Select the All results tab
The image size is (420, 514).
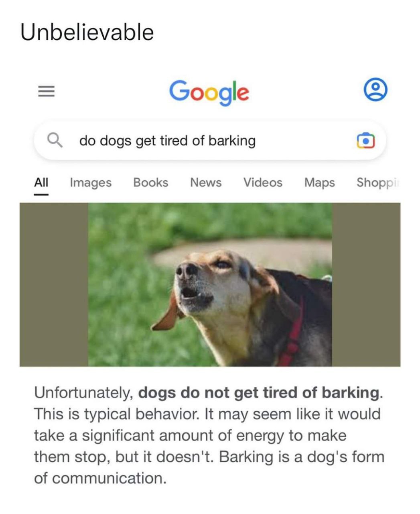tap(41, 183)
